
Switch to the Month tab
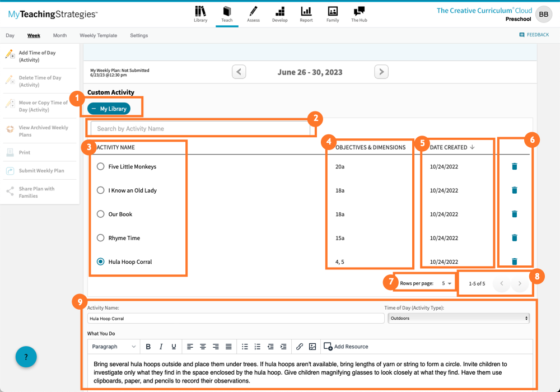pyautogui.click(x=59, y=35)
